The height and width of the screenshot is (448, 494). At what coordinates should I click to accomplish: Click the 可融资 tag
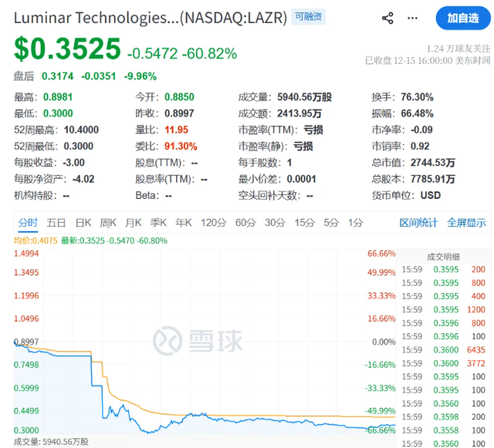tap(308, 16)
